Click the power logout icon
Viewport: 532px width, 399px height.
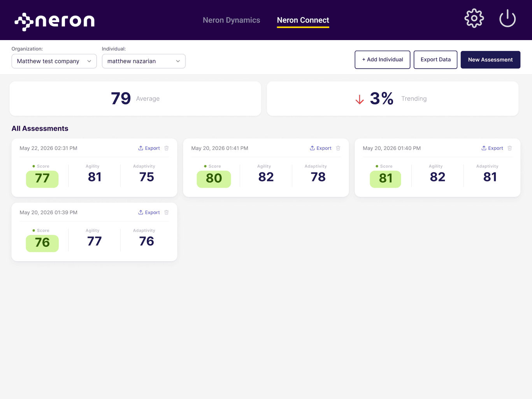(507, 18)
